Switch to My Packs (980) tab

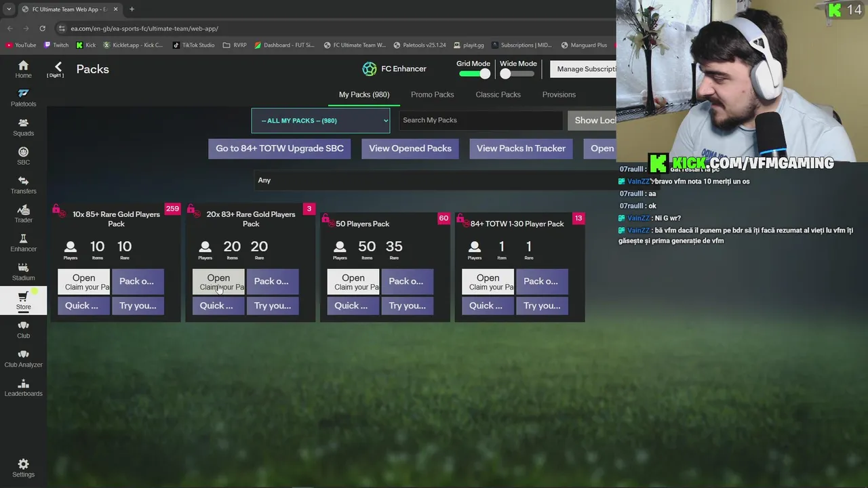[364, 95]
